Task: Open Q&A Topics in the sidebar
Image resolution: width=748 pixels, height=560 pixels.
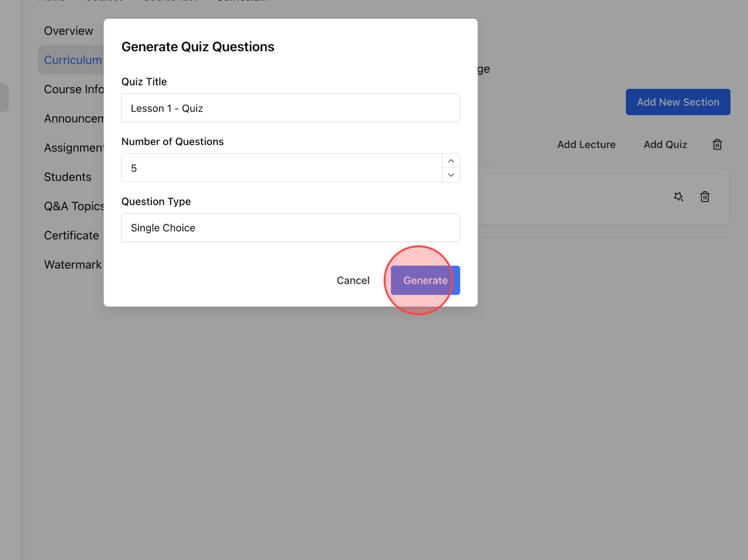Action: [x=74, y=206]
